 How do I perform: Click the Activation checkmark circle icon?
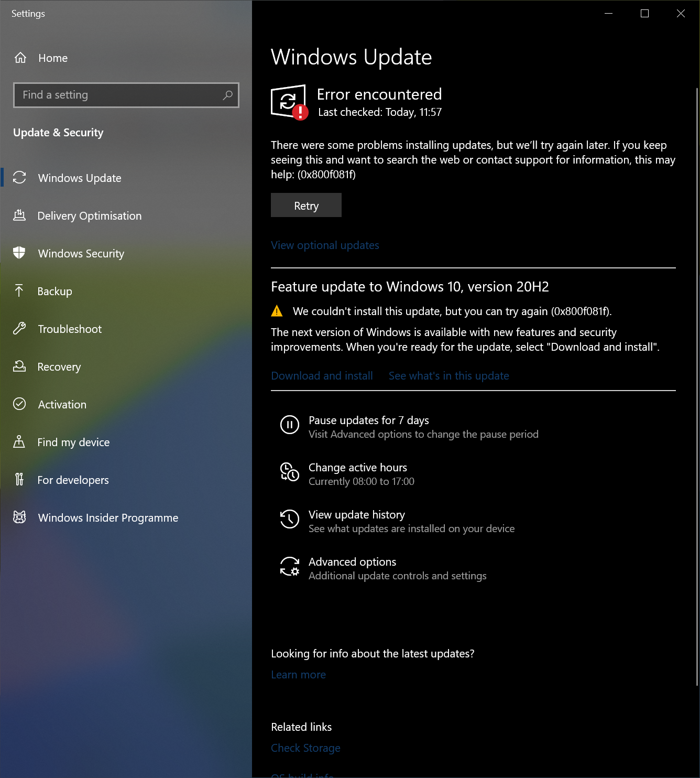click(19, 404)
